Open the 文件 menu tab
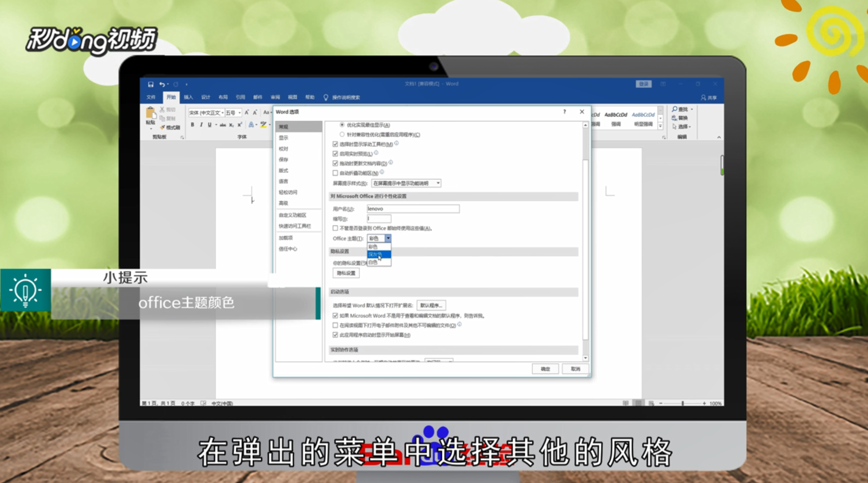 [151, 97]
